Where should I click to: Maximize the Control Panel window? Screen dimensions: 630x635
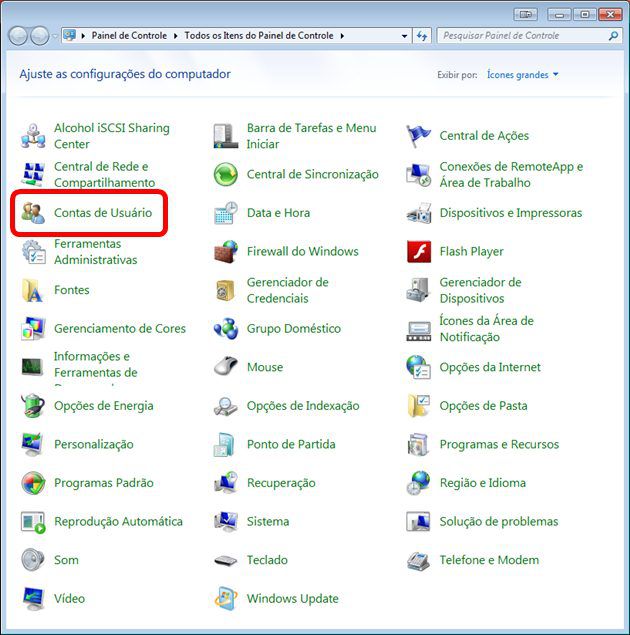pos(585,15)
